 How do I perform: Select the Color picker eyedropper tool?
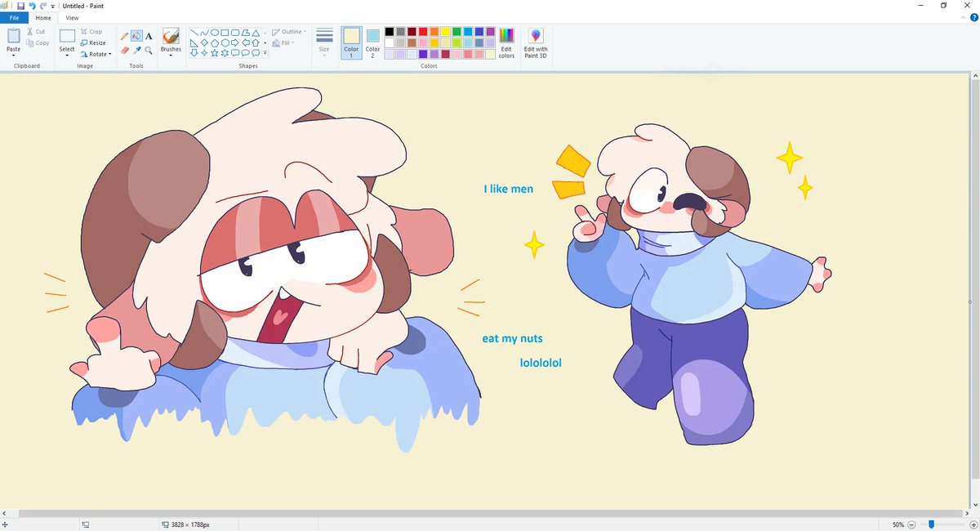(x=136, y=50)
